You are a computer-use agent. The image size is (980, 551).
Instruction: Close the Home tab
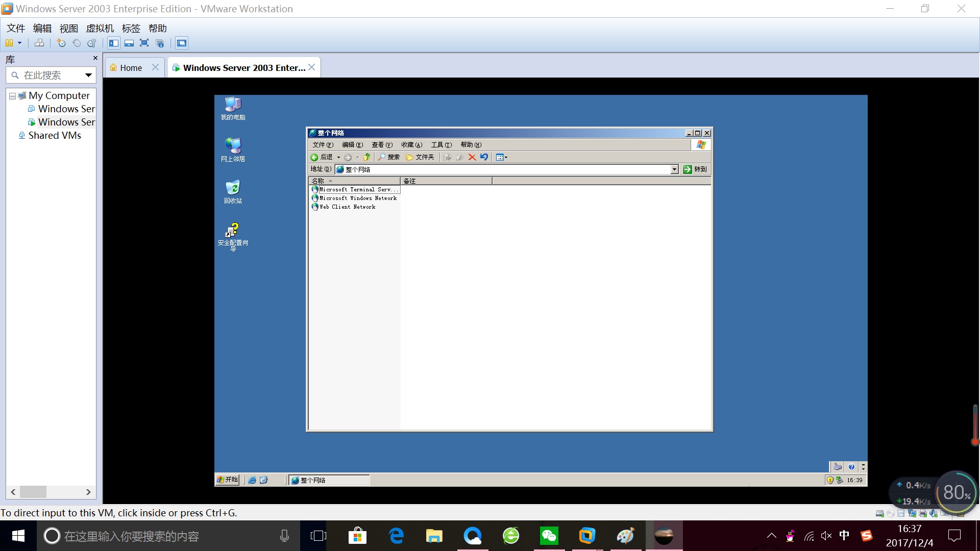(x=156, y=67)
